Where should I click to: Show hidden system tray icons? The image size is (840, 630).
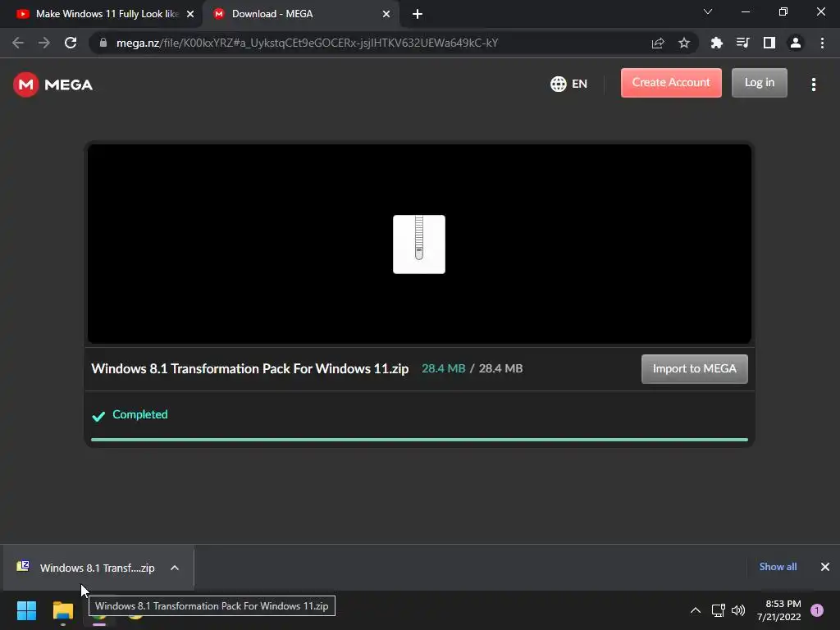pyautogui.click(x=696, y=610)
